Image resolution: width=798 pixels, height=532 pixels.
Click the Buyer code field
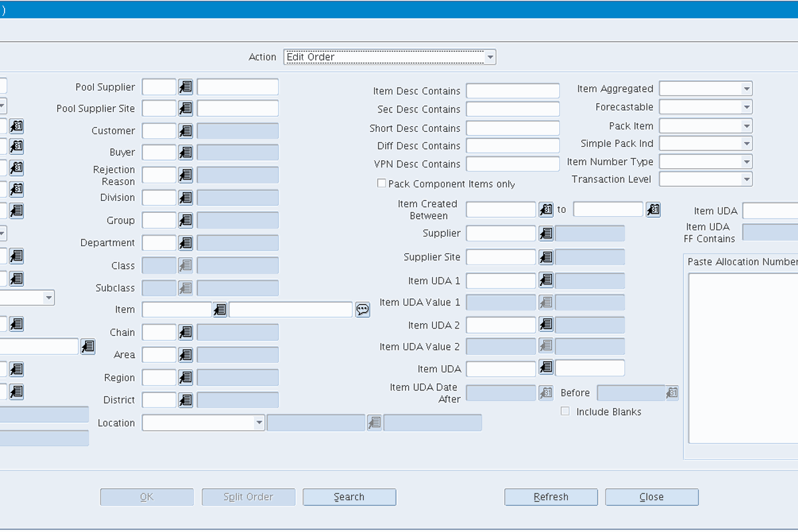pos(160,152)
